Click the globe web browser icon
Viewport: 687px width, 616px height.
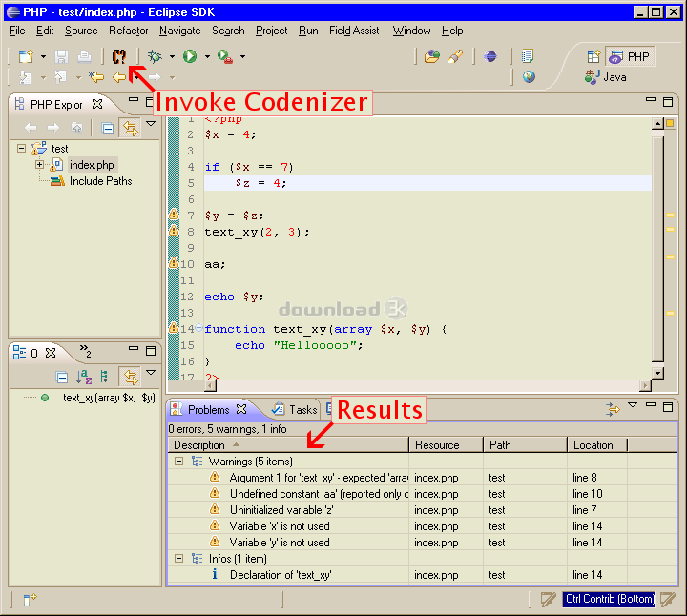(529, 77)
